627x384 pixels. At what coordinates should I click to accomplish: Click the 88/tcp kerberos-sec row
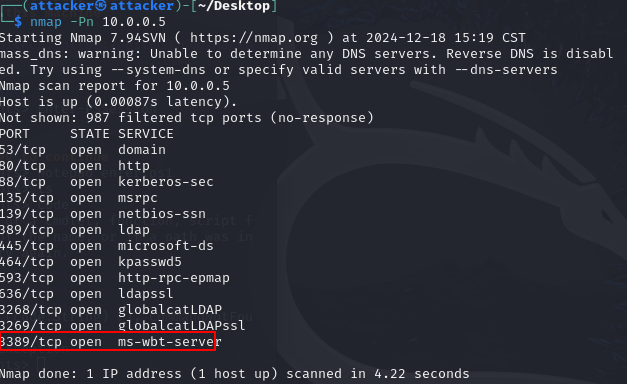tap(107, 182)
